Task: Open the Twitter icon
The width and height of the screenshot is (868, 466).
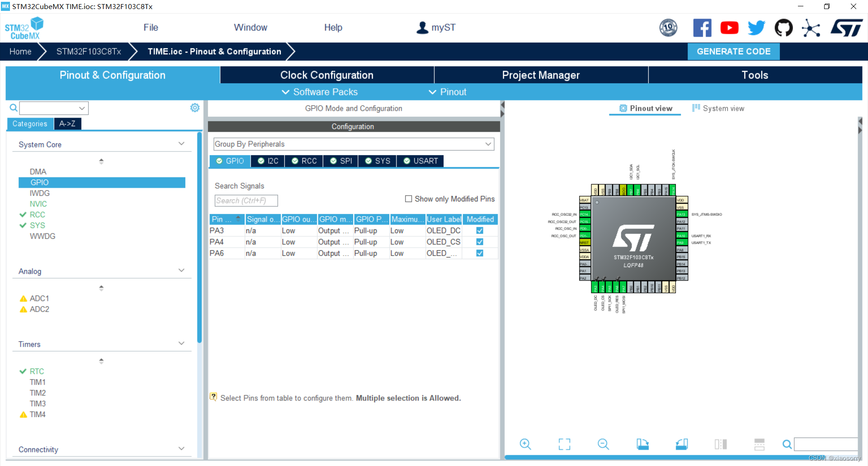Action: coord(756,28)
